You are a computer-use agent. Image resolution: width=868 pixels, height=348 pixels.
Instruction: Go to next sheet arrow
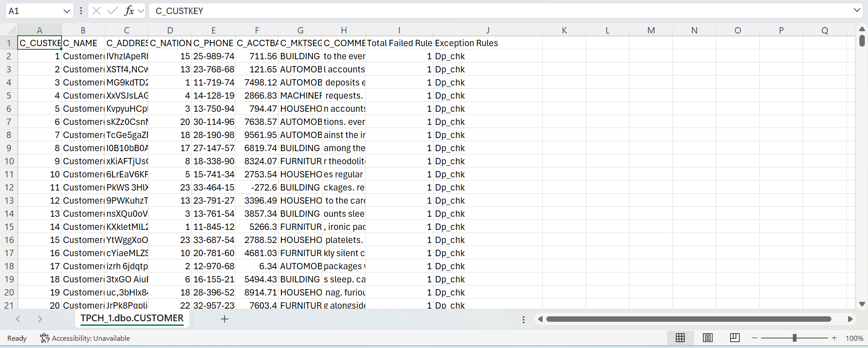tap(40, 319)
